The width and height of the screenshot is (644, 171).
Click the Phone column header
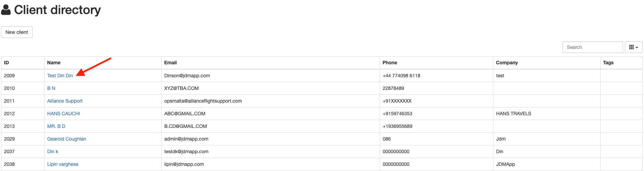point(390,63)
